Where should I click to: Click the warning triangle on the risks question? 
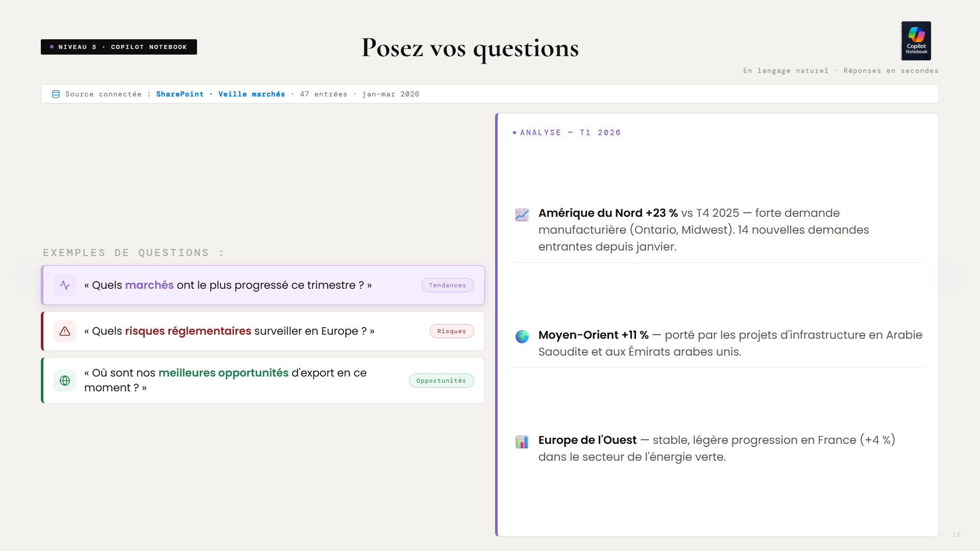[65, 331]
